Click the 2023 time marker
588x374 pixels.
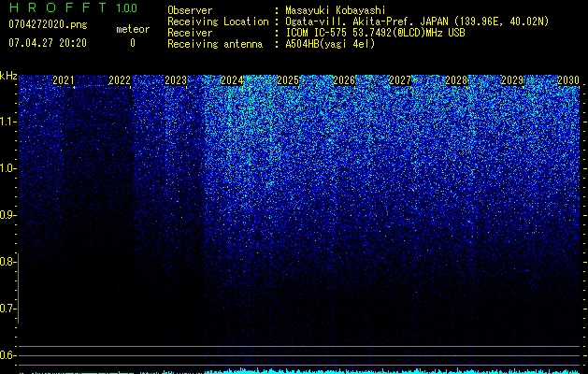176,80
